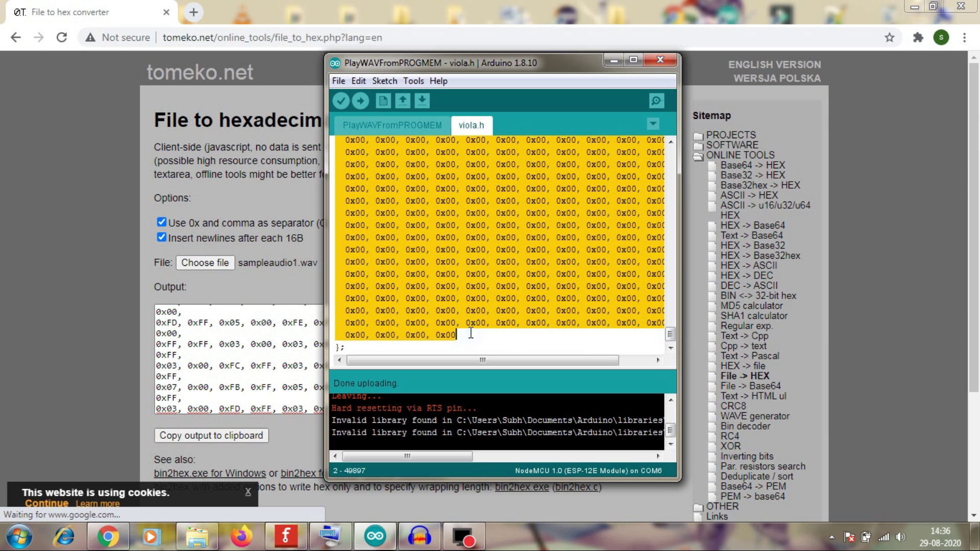Viewport: 980px width, 551px height.
Task: Open the cookie Learn more link
Action: pyautogui.click(x=97, y=504)
